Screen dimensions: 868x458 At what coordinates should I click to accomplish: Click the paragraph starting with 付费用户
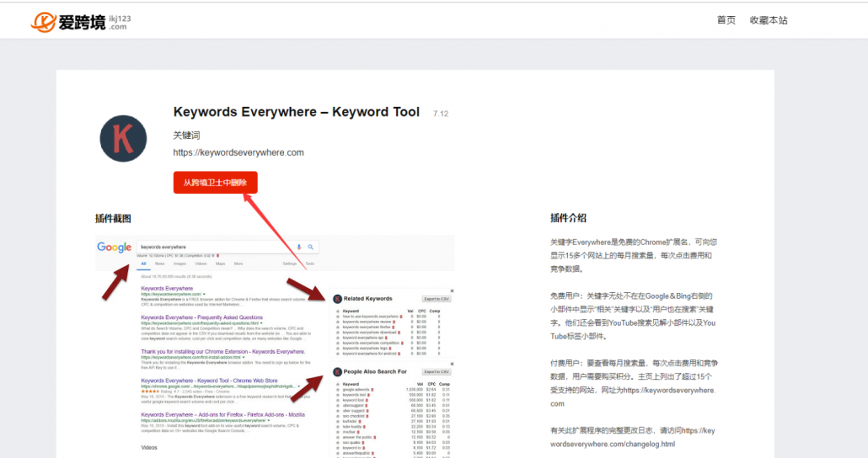tap(634, 383)
